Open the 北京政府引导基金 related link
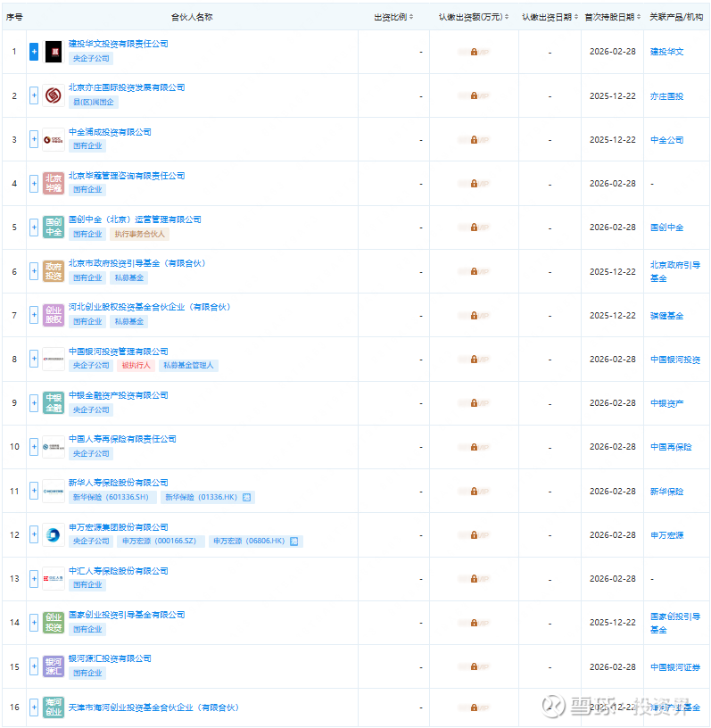Image resolution: width=711 pixels, height=728 pixels. 675,271
